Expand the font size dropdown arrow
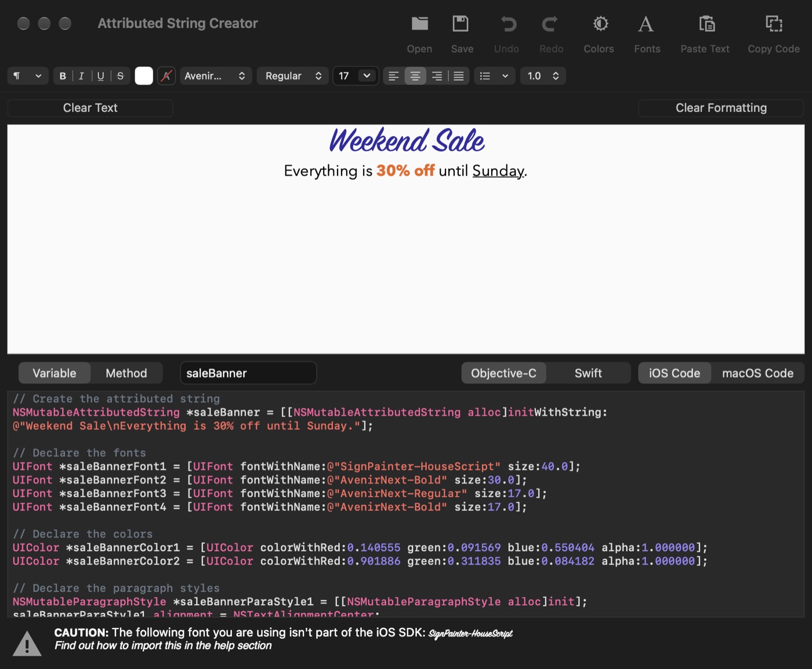Image resolution: width=812 pixels, height=669 pixels. [x=367, y=76]
